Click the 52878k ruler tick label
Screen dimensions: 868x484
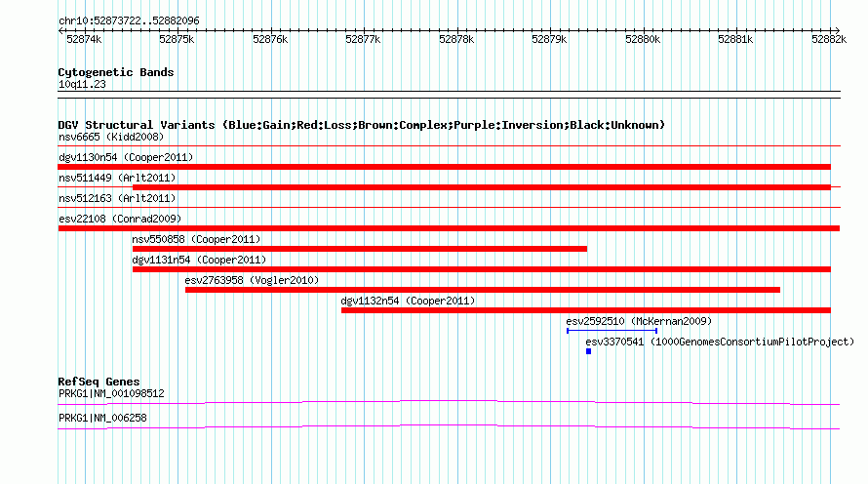point(456,39)
